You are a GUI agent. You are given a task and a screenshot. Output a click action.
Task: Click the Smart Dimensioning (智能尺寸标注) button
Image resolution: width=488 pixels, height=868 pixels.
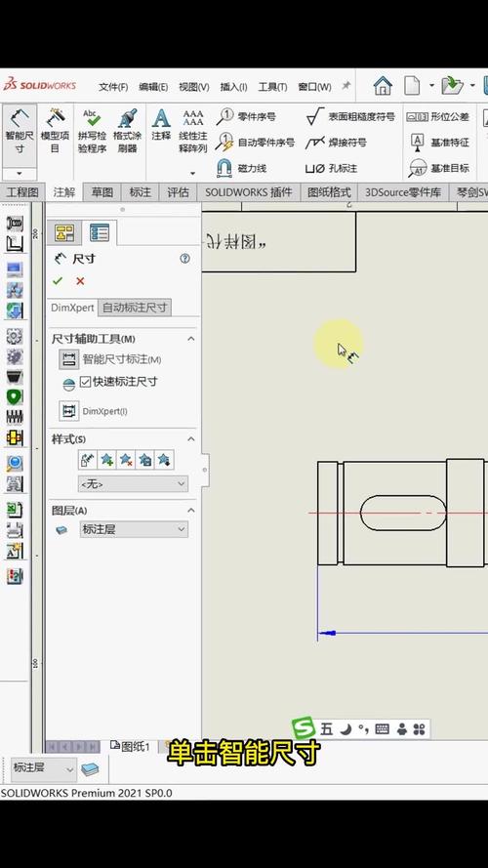(x=68, y=359)
